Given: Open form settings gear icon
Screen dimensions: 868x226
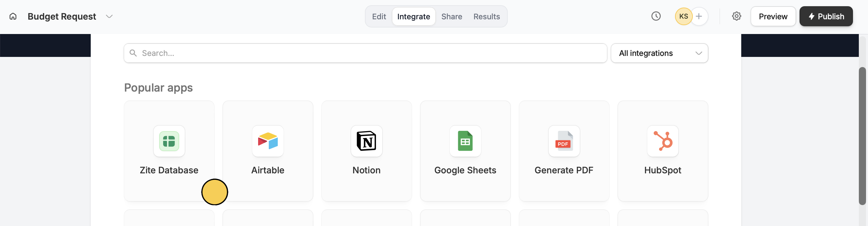Looking at the screenshot, I should [x=736, y=16].
